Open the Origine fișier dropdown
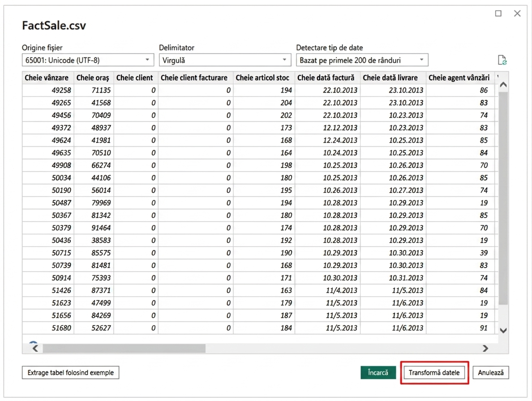 coord(88,60)
